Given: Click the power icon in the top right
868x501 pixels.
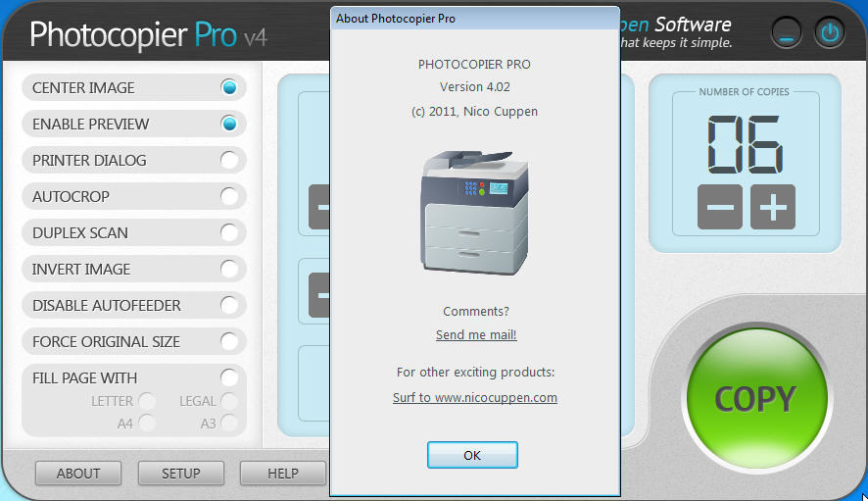Looking at the screenshot, I should click(x=831, y=33).
